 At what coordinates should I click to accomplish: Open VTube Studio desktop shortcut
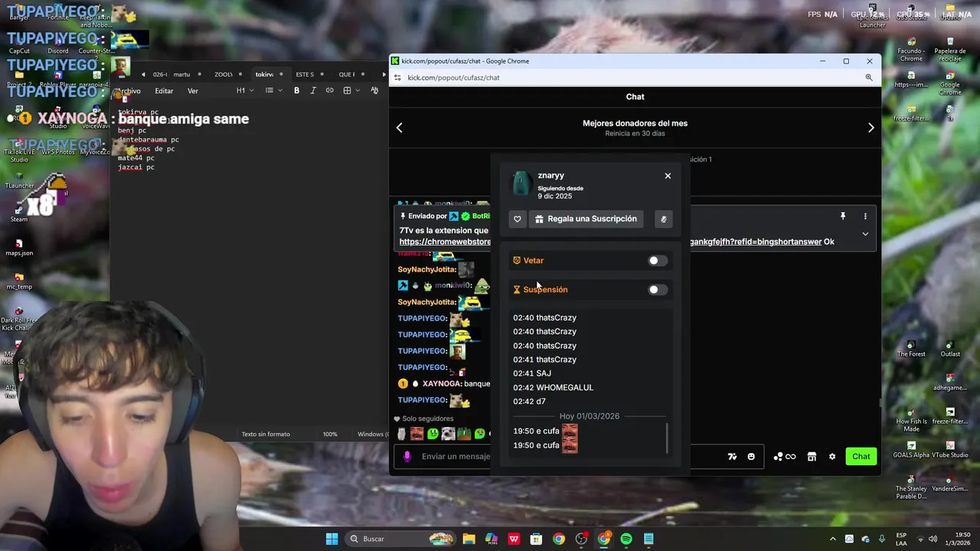point(950,449)
